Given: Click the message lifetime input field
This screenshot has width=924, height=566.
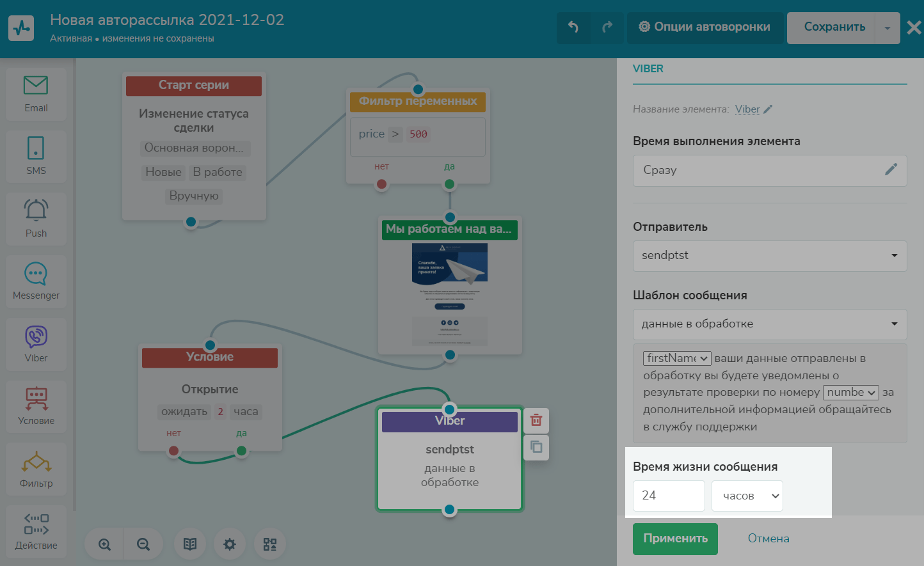Looking at the screenshot, I should pos(669,496).
